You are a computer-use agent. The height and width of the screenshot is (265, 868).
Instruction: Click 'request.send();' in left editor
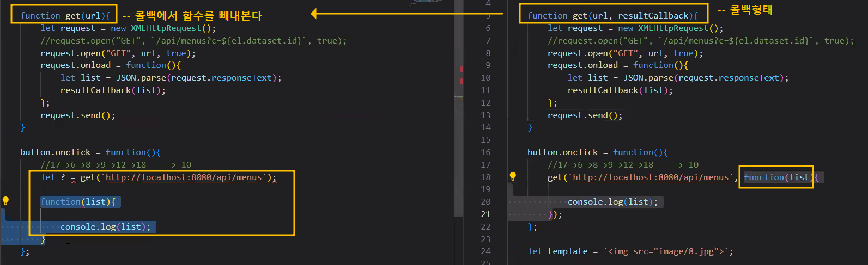point(78,115)
